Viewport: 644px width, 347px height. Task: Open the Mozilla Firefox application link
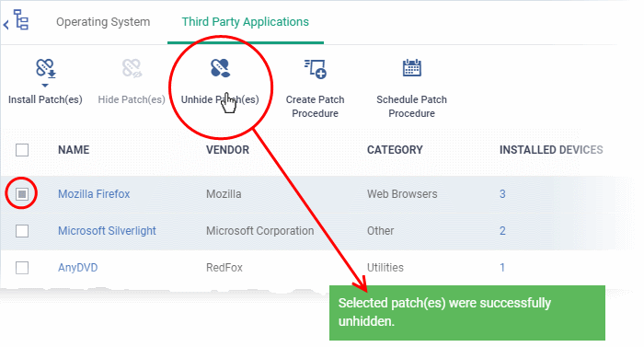pyautogui.click(x=94, y=194)
